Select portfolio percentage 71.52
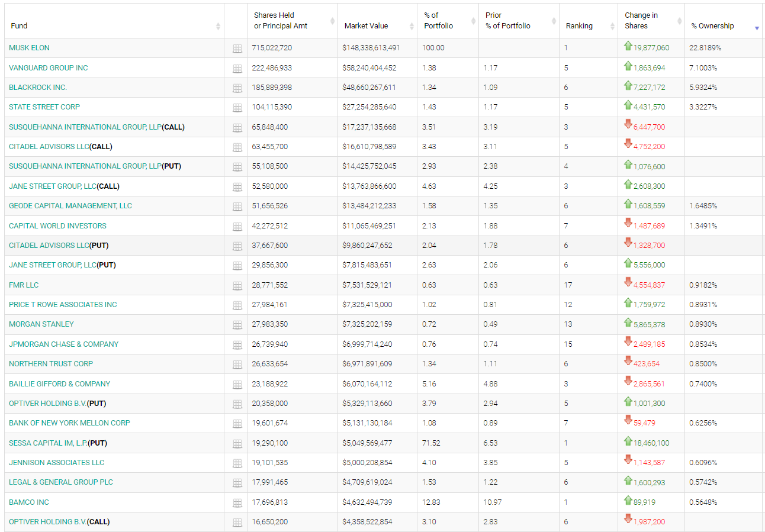The image size is (765, 532). click(430, 443)
